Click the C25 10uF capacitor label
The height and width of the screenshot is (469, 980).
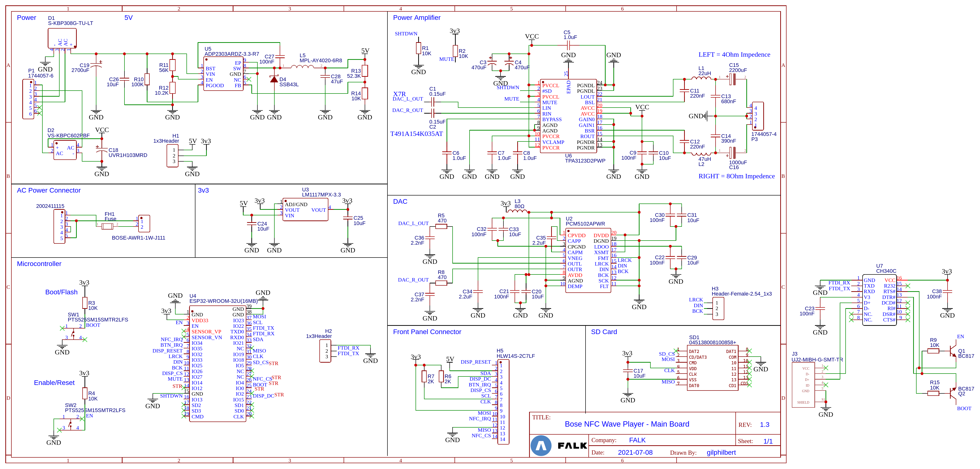(x=359, y=221)
